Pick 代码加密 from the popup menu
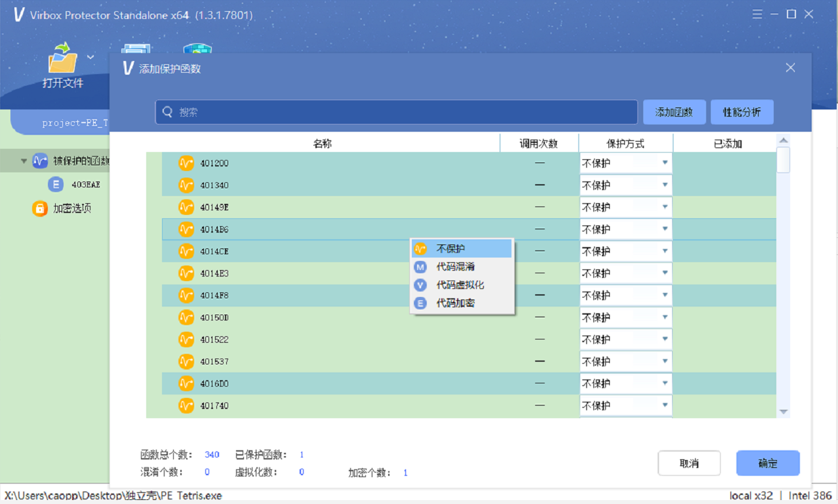Screen dimensions: 838x504 [456, 303]
